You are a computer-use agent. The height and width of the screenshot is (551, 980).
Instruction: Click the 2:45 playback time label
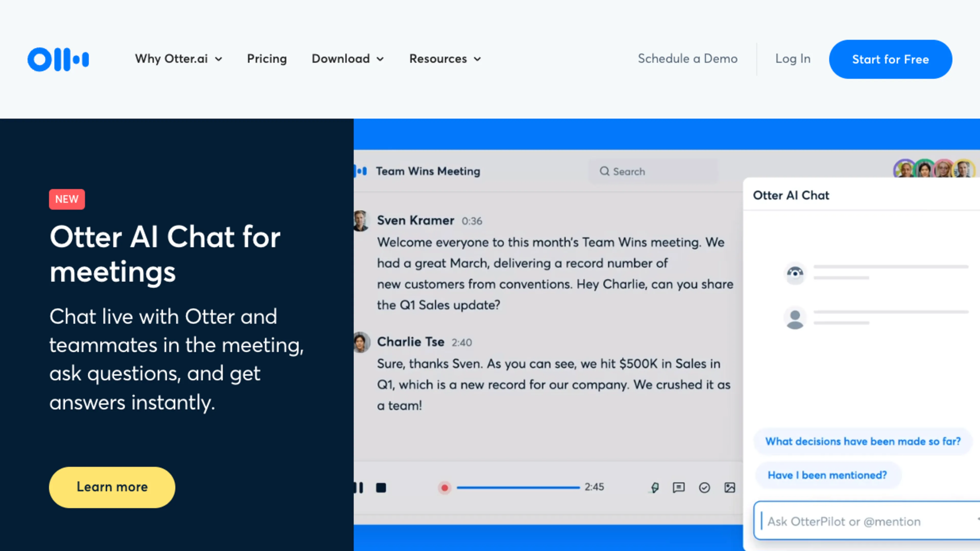tap(594, 487)
